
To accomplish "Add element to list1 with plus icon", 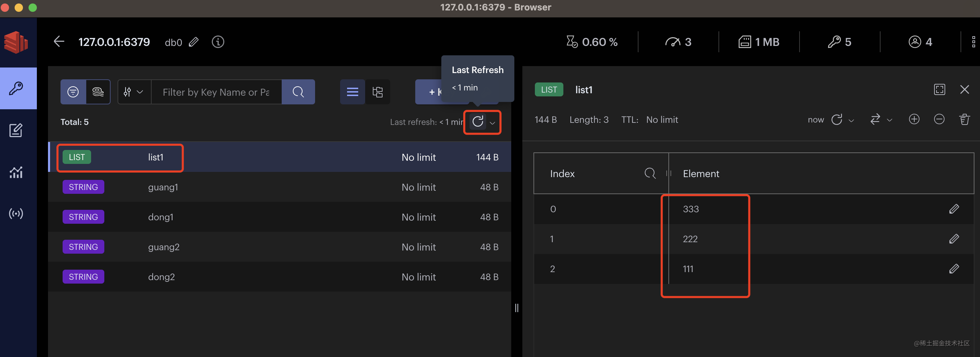I will click(914, 119).
